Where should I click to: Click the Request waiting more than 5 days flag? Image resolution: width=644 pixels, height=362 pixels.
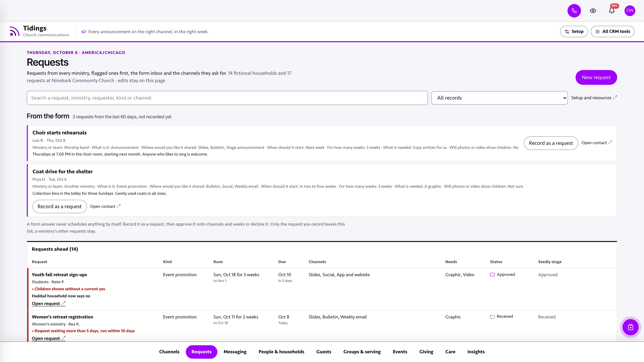pyautogui.click(x=83, y=331)
